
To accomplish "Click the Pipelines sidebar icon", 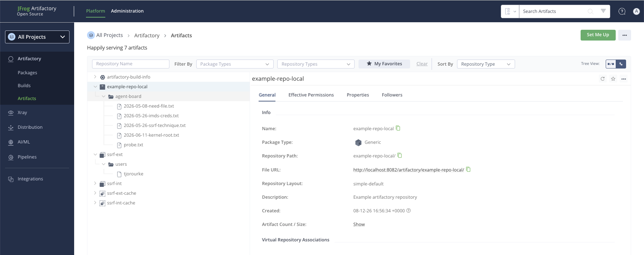I will (11, 157).
